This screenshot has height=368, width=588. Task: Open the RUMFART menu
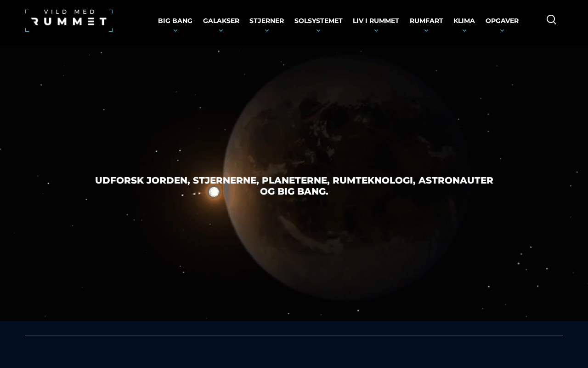pos(426,21)
